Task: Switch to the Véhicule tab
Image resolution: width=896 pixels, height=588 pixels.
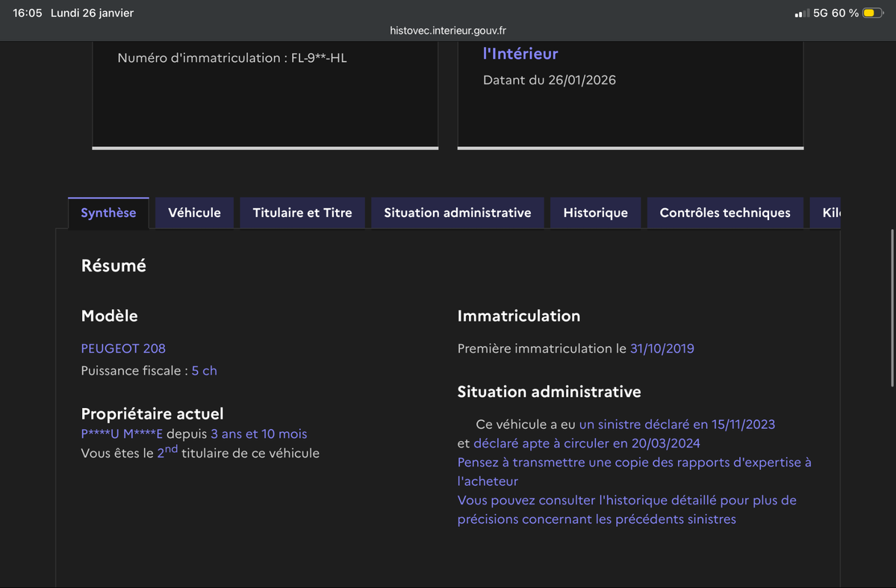Action: tap(194, 213)
